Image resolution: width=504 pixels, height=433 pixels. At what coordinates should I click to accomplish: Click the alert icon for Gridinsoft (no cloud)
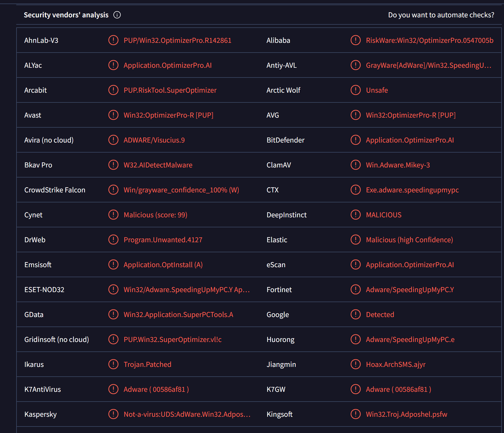pyautogui.click(x=113, y=339)
